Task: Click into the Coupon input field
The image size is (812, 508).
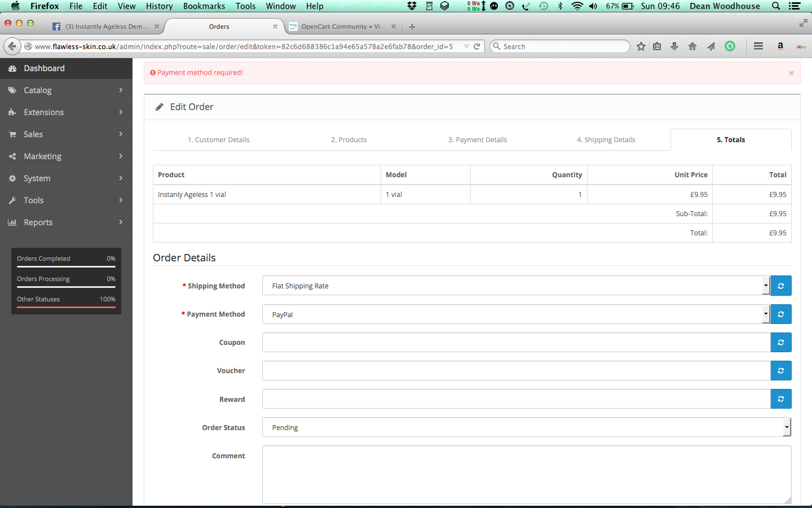Action: 516,342
